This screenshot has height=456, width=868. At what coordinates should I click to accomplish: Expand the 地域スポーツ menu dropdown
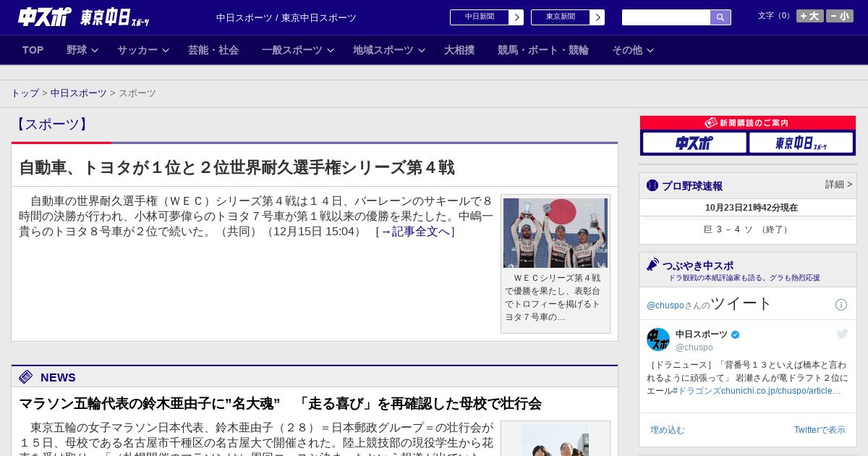pos(389,50)
